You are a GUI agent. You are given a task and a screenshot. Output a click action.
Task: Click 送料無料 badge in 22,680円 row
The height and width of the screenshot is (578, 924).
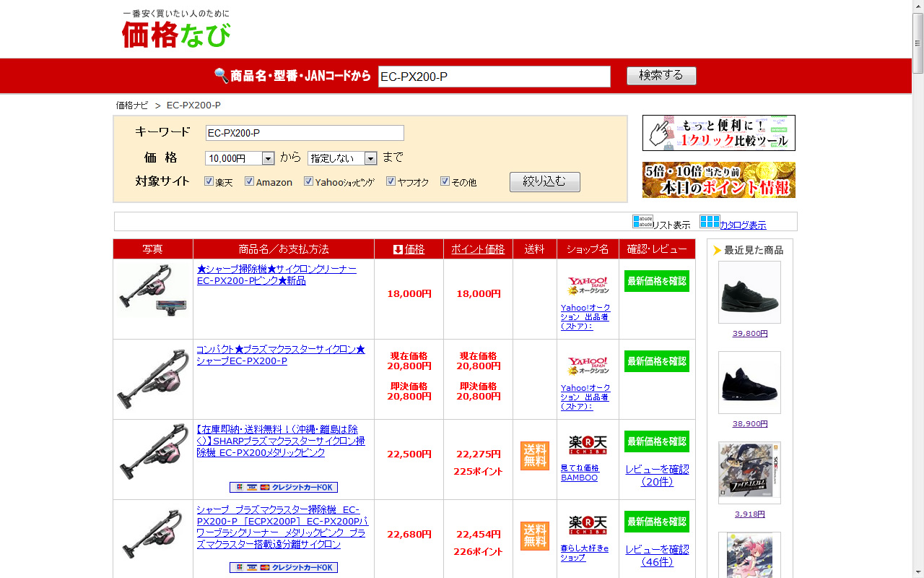pos(535,536)
